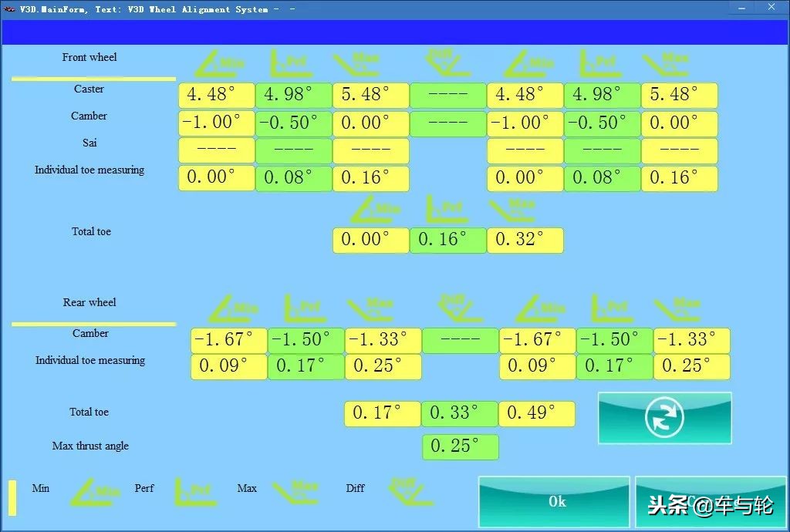This screenshot has width=790, height=532.
Task: Select left rear Camber preferred -1.50° field
Action: [x=306, y=340]
